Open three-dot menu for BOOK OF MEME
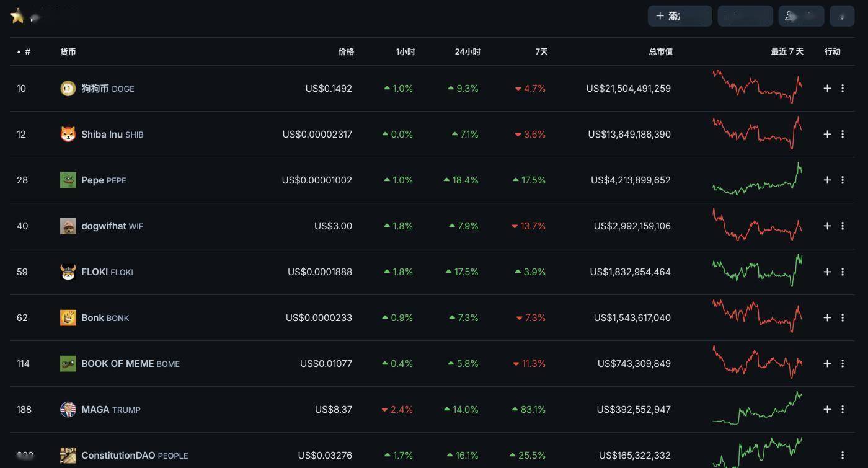 (843, 364)
